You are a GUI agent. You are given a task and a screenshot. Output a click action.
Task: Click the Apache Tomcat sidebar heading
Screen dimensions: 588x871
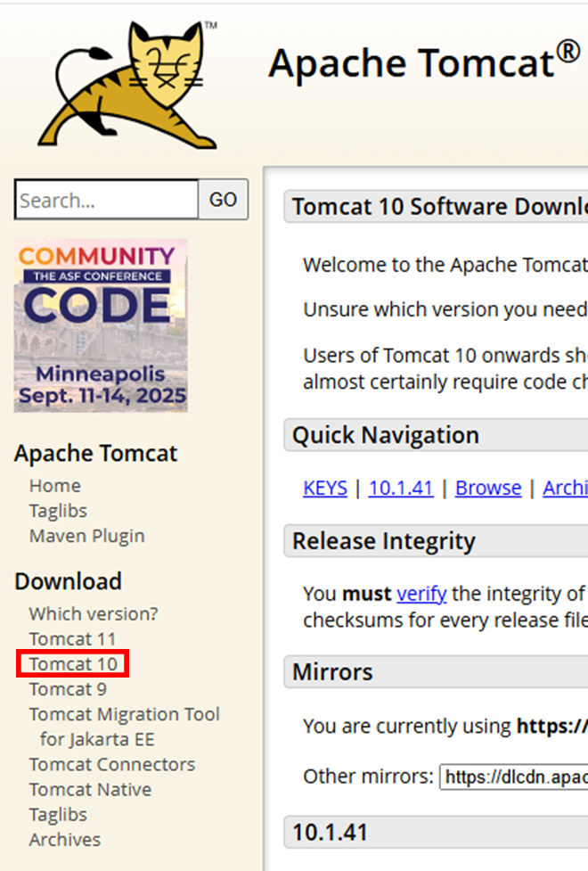coord(96,453)
